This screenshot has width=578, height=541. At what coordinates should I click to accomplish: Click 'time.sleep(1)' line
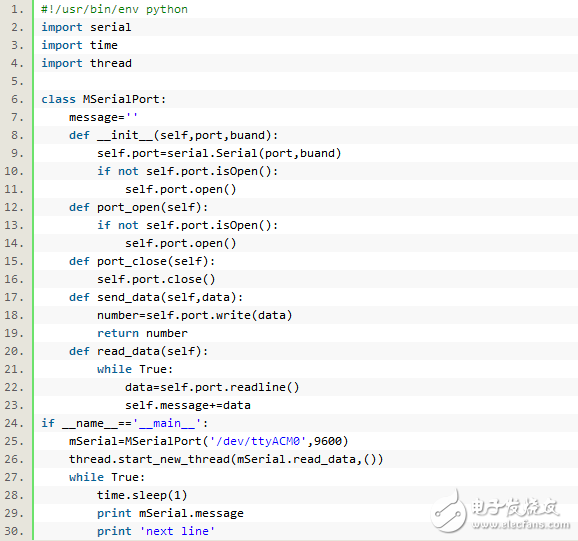tap(142, 496)
